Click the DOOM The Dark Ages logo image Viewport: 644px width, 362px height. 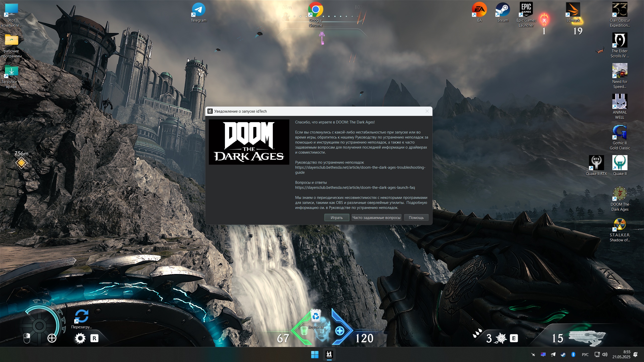(249, 142)
